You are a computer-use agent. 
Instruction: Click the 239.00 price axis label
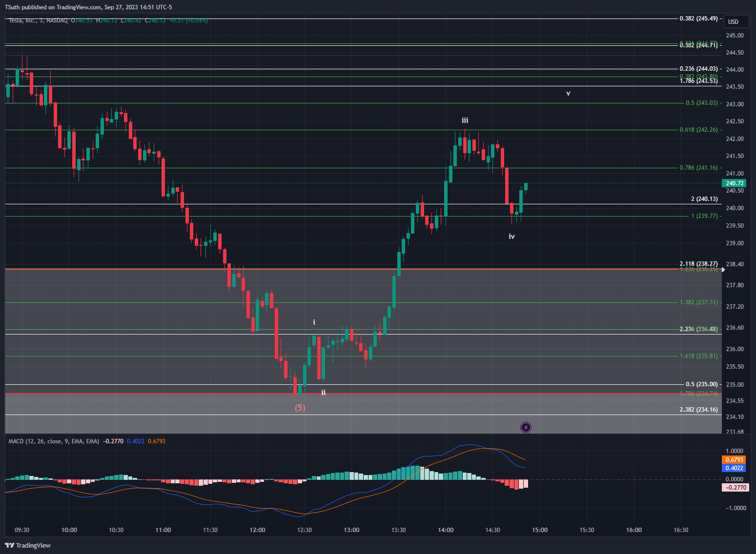(x=735, y=243)
